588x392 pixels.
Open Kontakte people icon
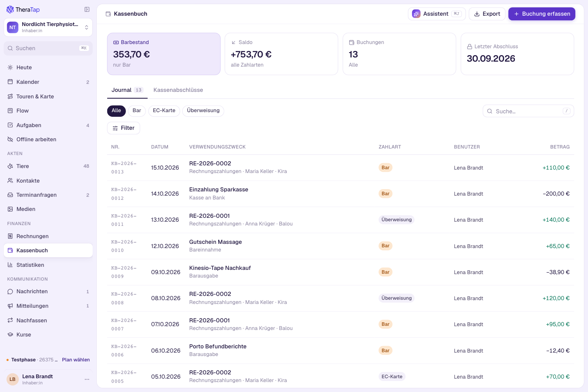click(10, 181)
